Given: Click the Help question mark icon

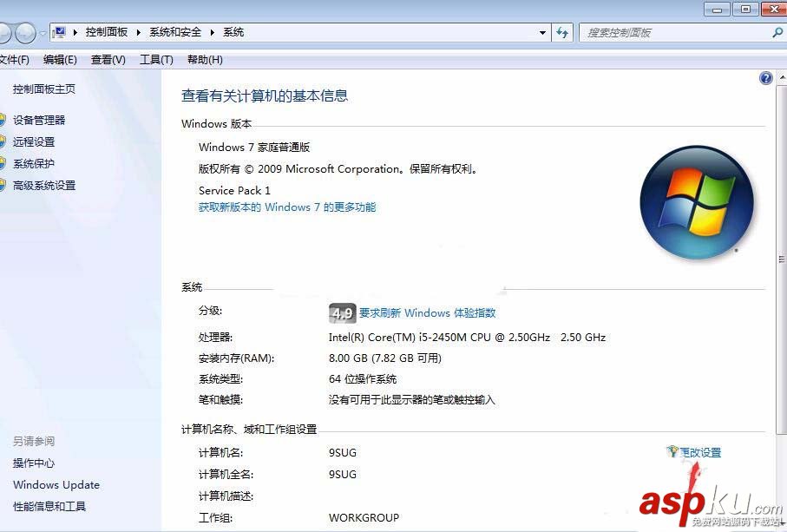Looking at the screenshot, I should click(x=765, y=77).
